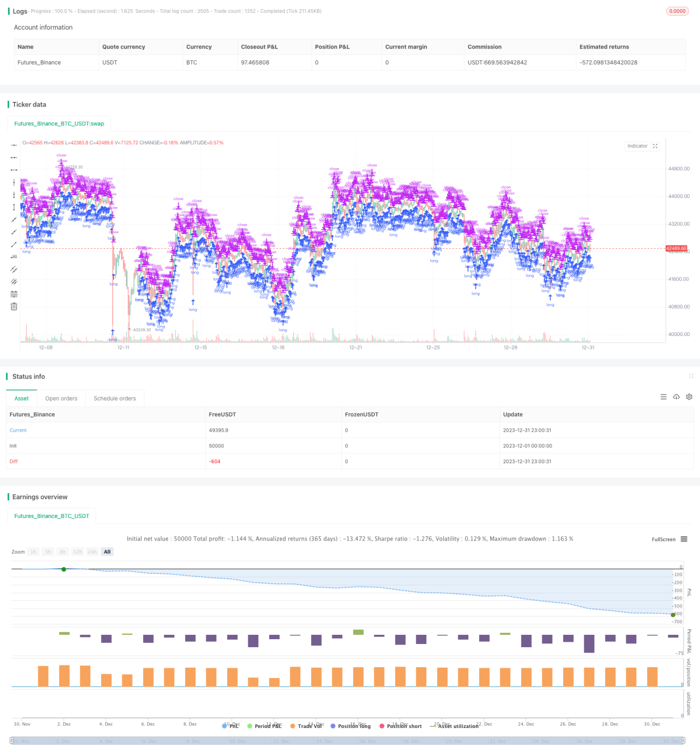700x756 pixels.
Task: Collapse the Status info panel
Action: pyautogui.click(x=691, y=376)
